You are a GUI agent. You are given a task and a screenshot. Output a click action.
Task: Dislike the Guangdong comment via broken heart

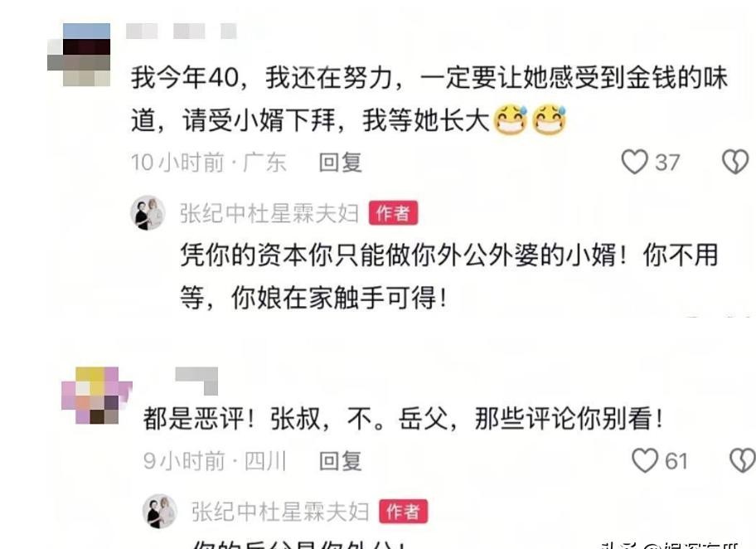(x=735, y=162)
